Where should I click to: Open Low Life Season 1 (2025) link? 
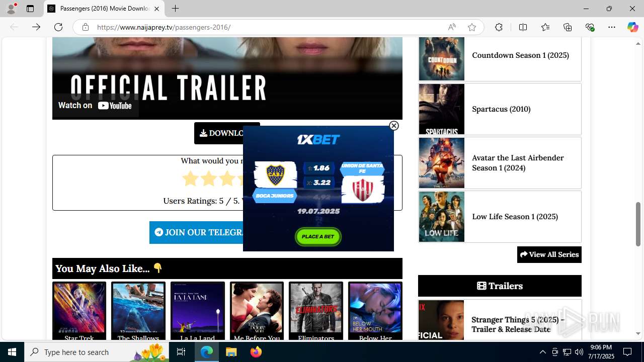pyautogui.click(x=515, y=217)
